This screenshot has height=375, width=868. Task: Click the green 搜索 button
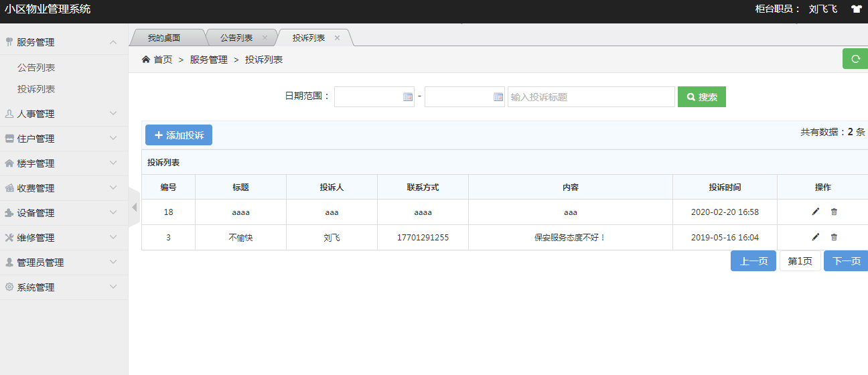tap(701, 97)
